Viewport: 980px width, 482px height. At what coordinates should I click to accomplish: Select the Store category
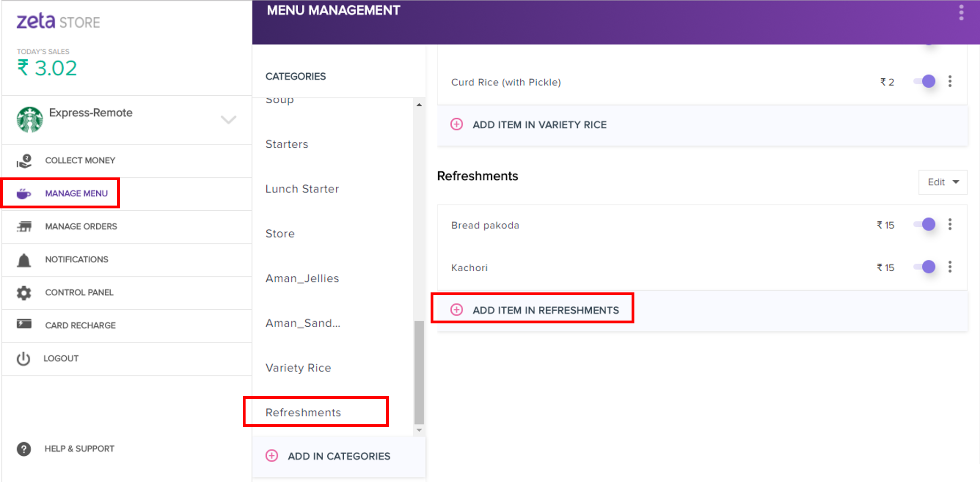click(280, 234)
